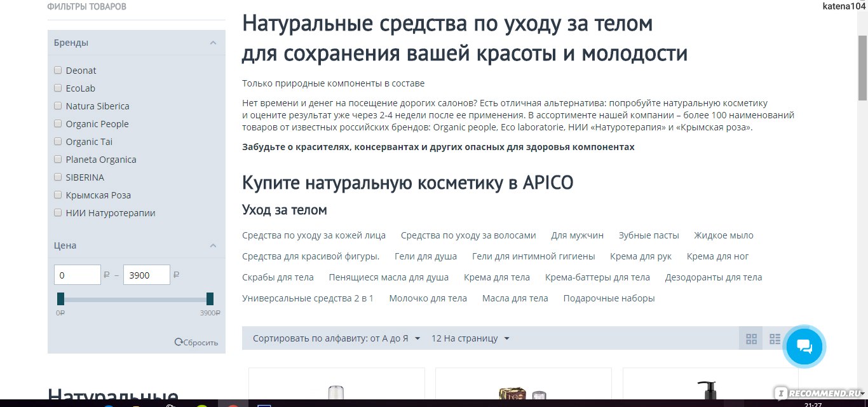The width and height of the screenshot is (868, 407).
Task: Open the Для мужчин category
Action: point(578,235)
